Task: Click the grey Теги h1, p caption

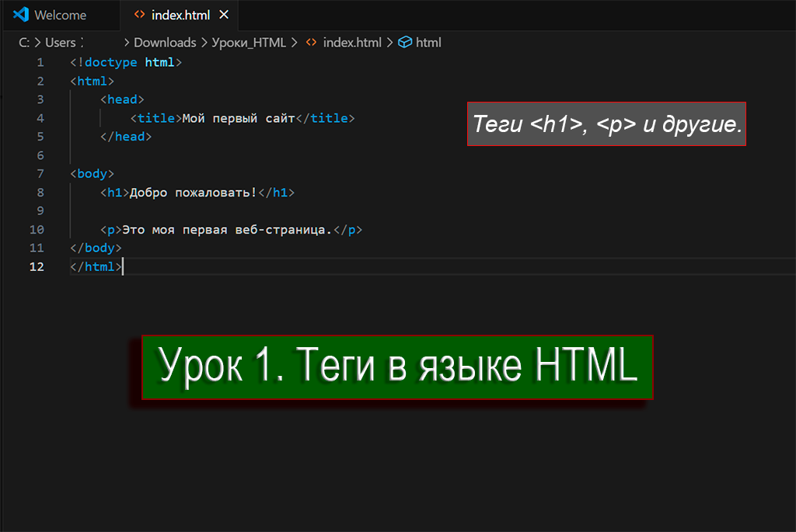Action: click(606, 124)
